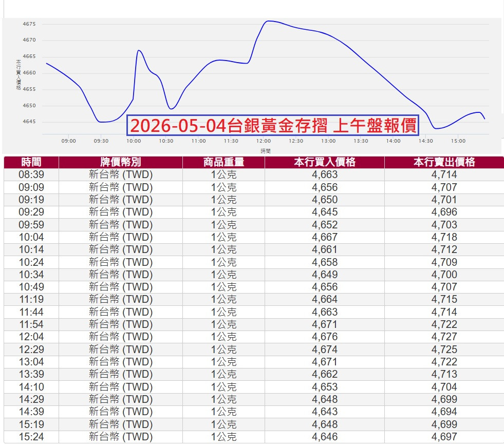Select the 10:34 time cell
Image resolution: width=504 pixels, height=447 pixels.
coord(31,275)
